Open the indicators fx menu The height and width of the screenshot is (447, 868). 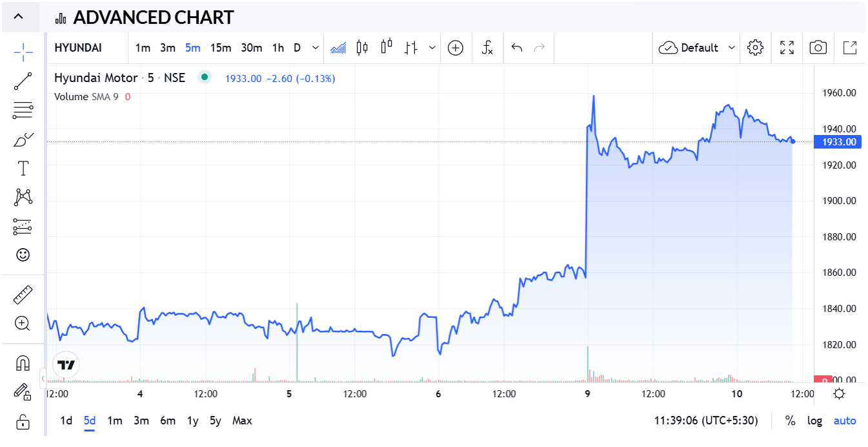[487, 48]
